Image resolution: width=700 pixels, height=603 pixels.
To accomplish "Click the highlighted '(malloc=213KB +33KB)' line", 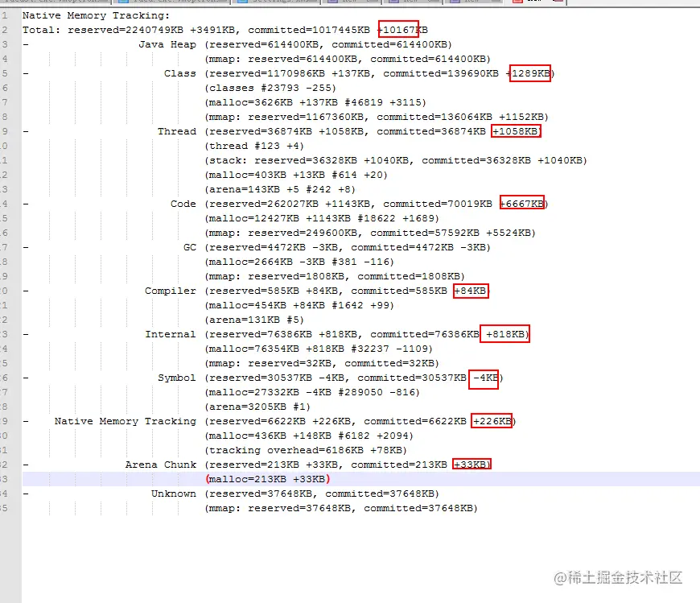I will 268,479.
